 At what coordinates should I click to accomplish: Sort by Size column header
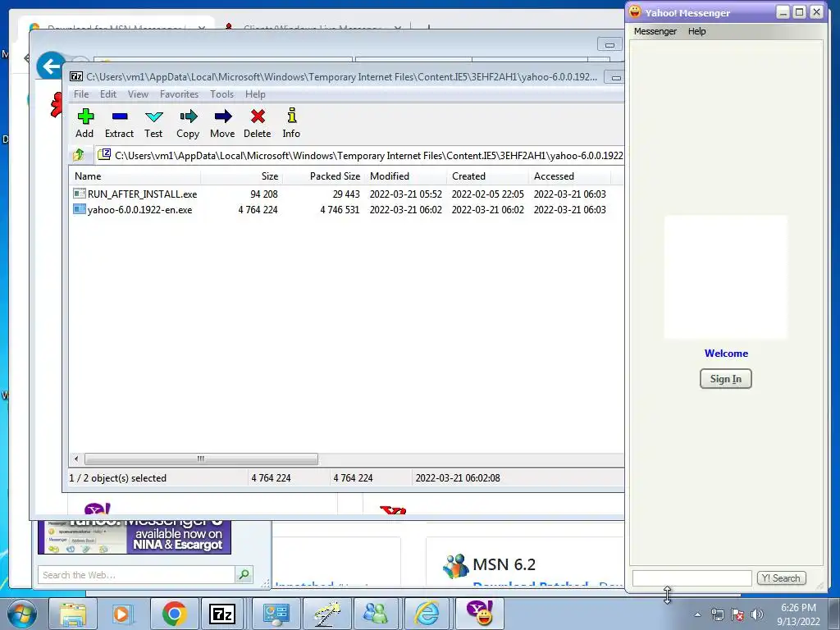point(242,176)
